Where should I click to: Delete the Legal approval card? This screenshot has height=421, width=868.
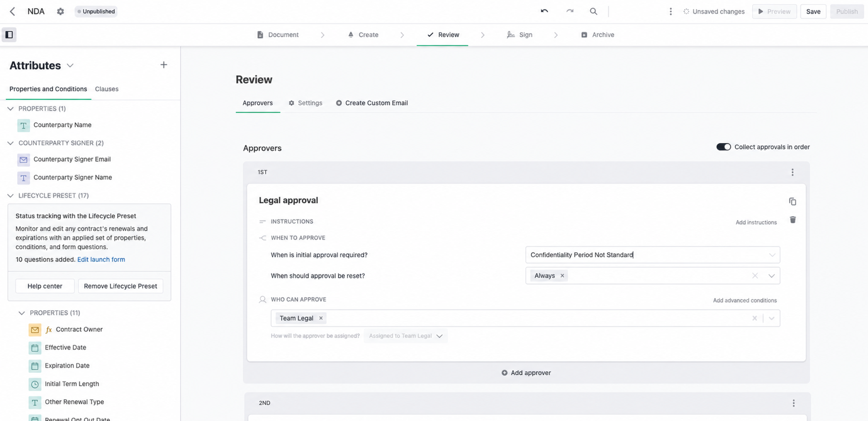[x=793, y=220]
